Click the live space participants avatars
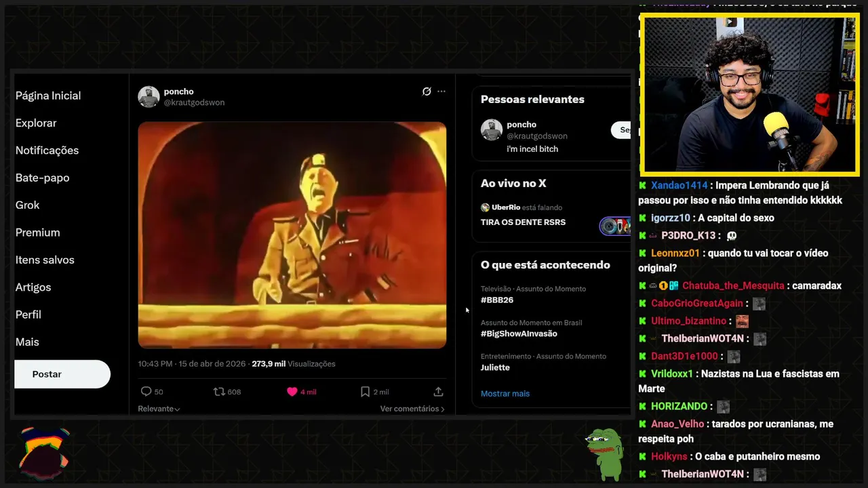This screenshot has height=488, width=868. click(615, 226)
